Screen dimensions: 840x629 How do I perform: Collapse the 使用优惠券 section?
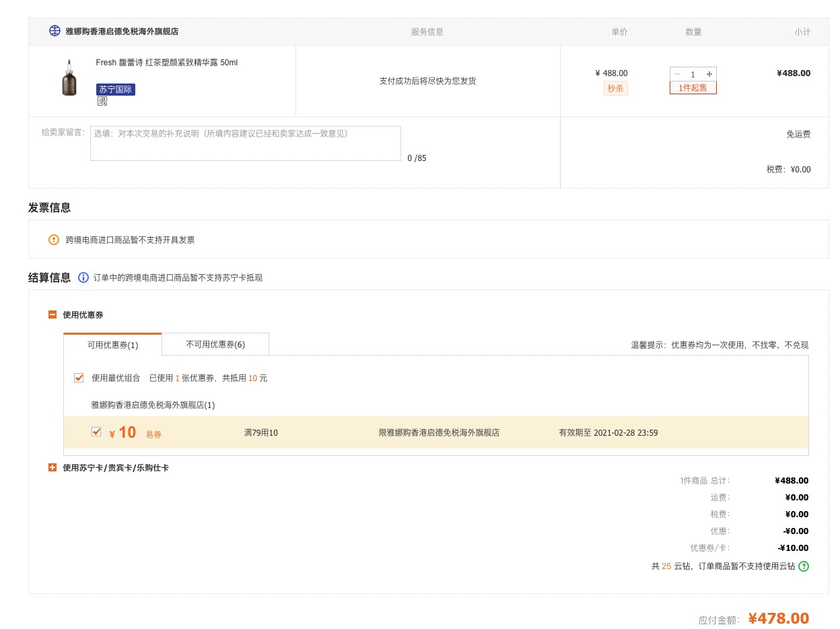[53, 314]
